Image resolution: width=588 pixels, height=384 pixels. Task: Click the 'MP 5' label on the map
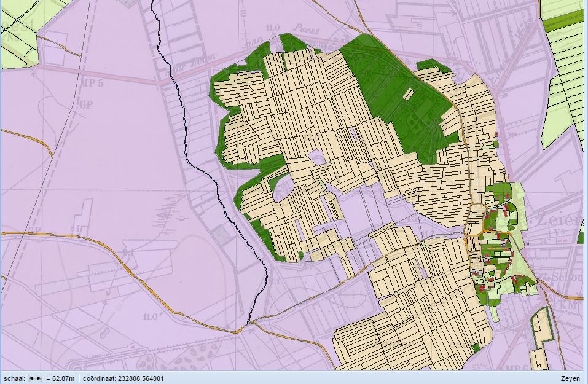92,83
